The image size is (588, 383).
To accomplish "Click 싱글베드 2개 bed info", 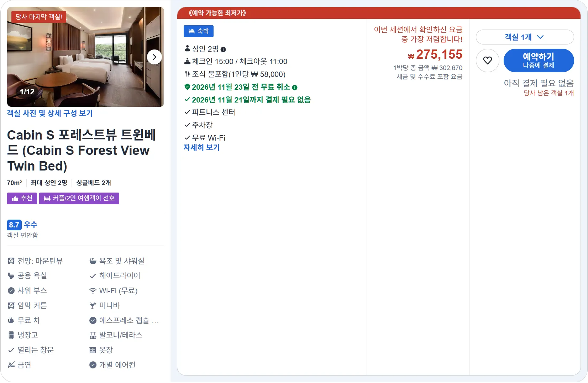I will [x=94, y=183].
